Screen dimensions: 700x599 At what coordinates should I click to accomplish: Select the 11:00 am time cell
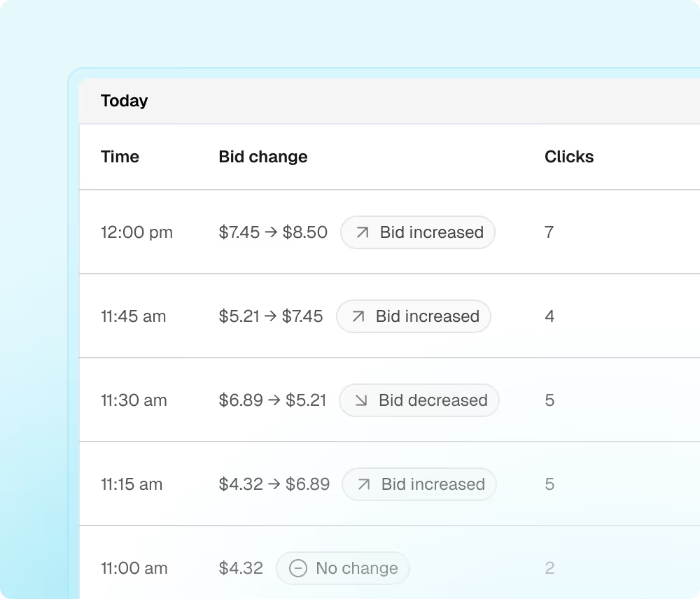point(134,568)
